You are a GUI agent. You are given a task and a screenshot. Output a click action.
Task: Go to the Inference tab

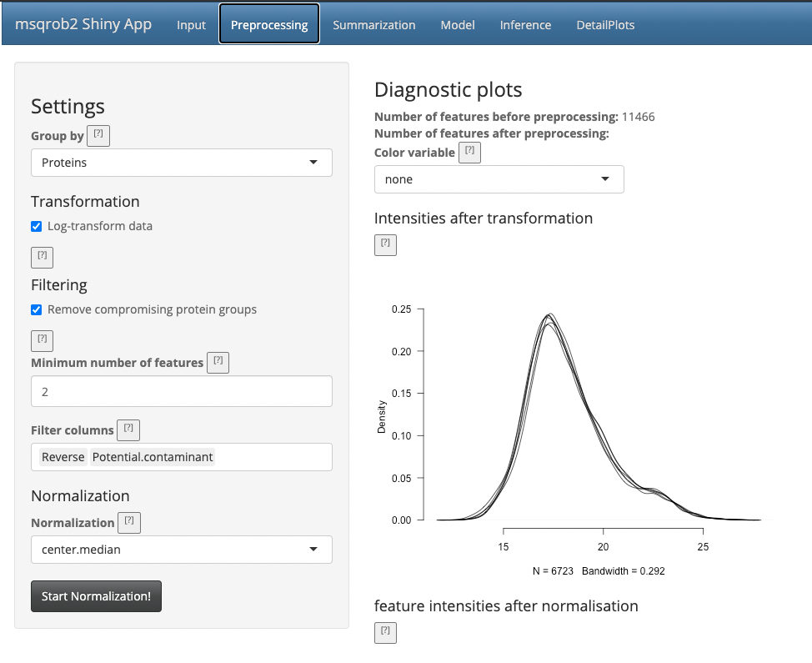pyautogui.click(x=525, y=25)
